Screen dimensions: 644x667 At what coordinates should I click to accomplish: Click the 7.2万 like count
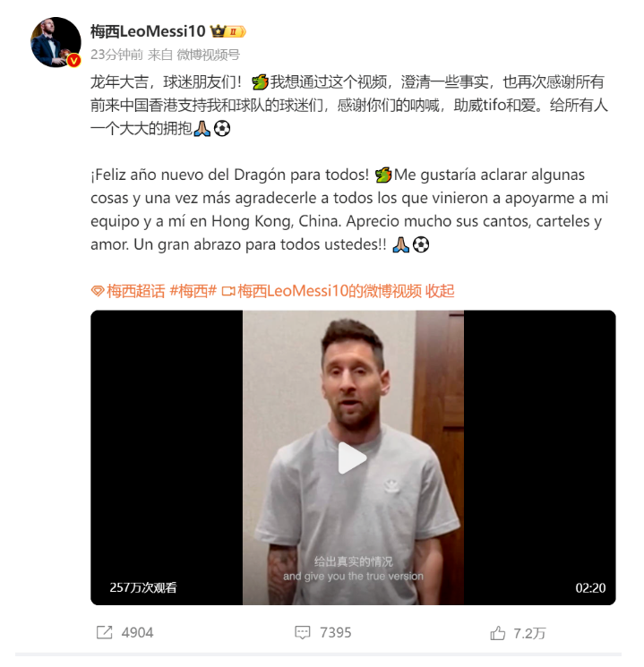(529, 633)
